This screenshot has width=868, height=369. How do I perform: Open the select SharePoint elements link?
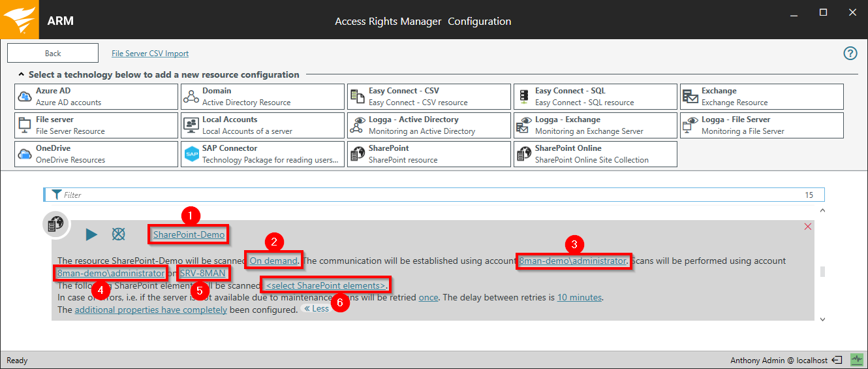(x=326, y=285)
